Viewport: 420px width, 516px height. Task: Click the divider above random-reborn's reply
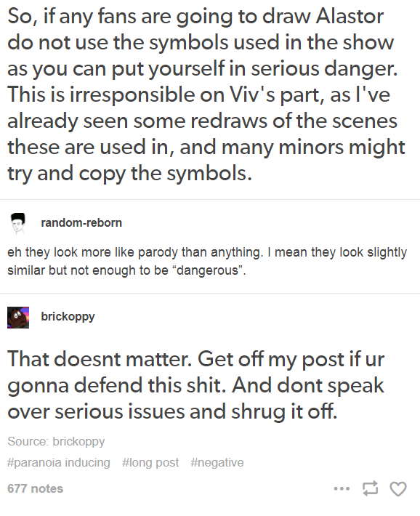pyautogui.click(x=210, y=199)
